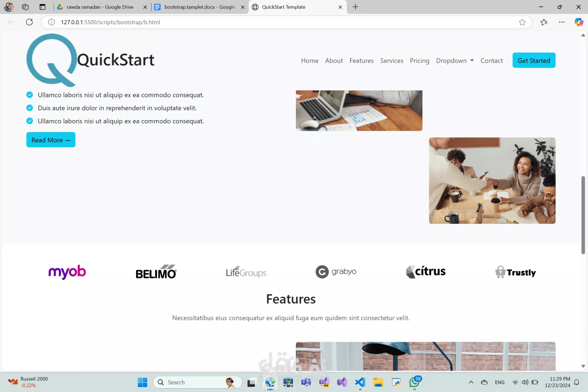
Task: Click the scrollbar down arrow
Action: [583, 366]
